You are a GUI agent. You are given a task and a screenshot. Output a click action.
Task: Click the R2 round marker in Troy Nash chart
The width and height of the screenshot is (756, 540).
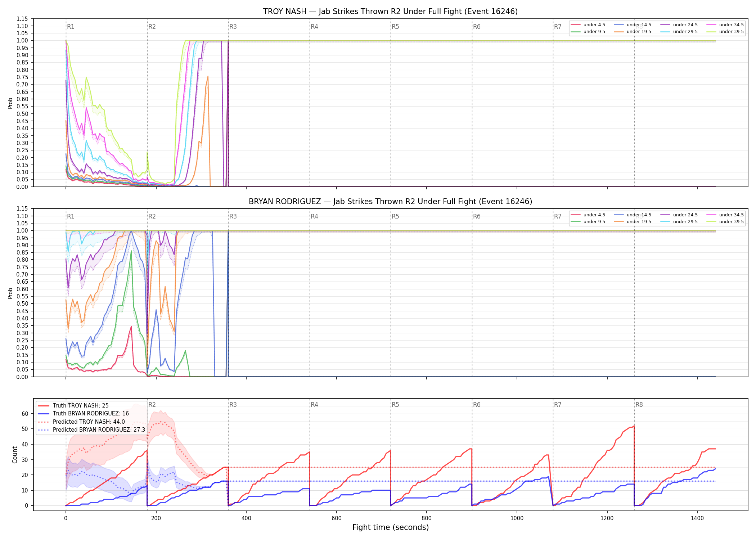tap(152, 27)
